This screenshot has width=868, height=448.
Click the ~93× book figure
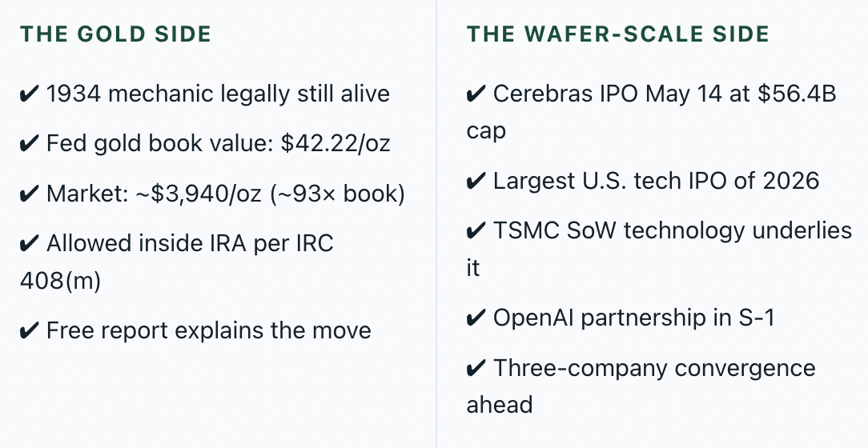tap(338, 194)
